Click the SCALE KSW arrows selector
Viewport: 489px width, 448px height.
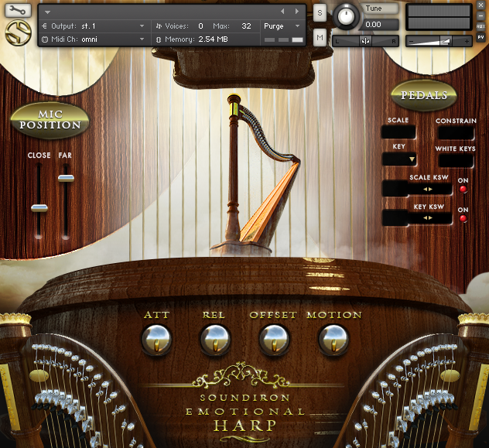[428, 190]
